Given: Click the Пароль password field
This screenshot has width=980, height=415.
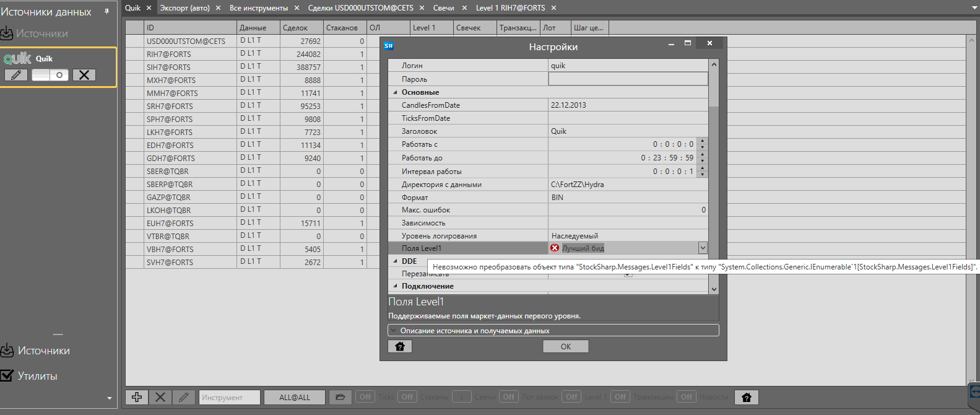Looking at the screenshot, I should click(x=628, y=79).
